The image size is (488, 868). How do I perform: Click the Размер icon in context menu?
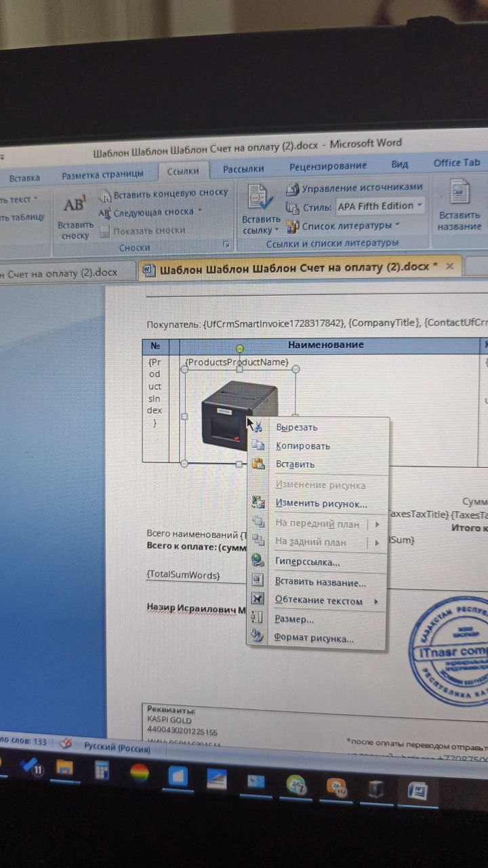[x=257, y=618]
